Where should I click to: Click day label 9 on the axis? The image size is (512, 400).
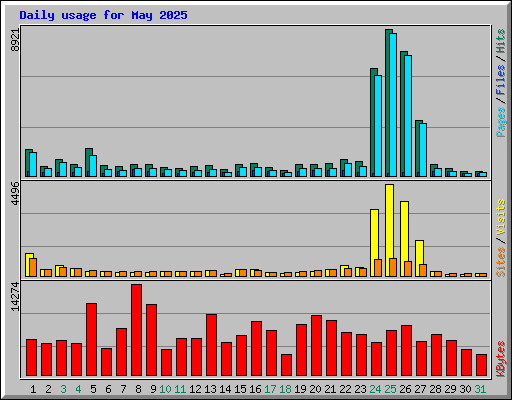tap(153, 389)
